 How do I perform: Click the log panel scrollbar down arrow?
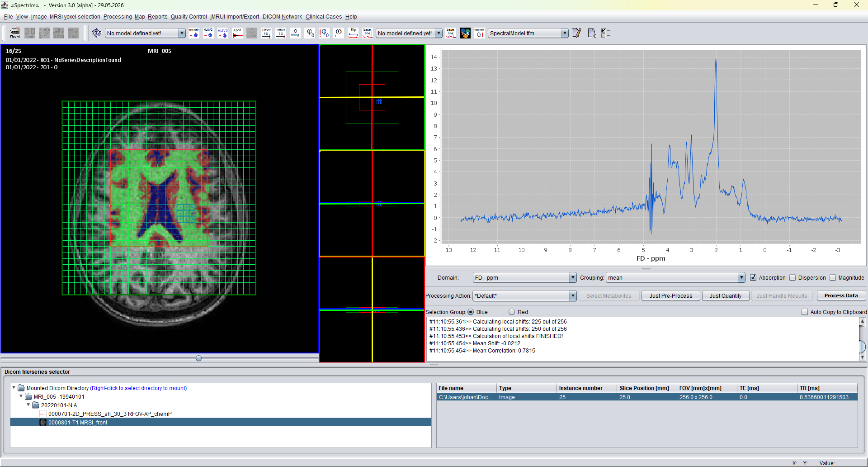point(862,357)
